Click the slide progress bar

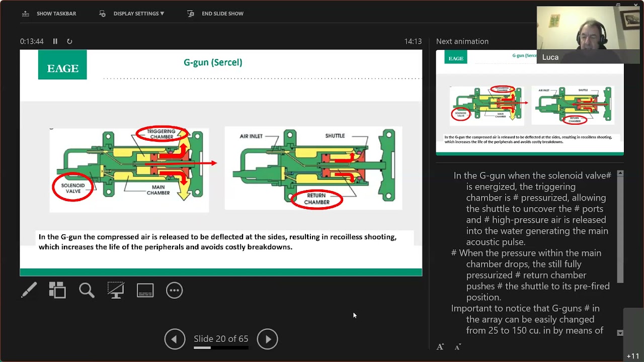click(221, 347)
